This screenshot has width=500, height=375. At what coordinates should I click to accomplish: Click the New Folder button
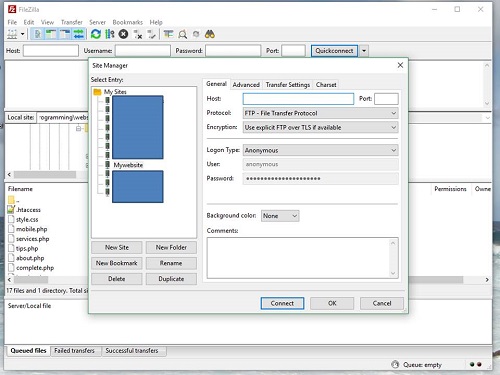171,248
